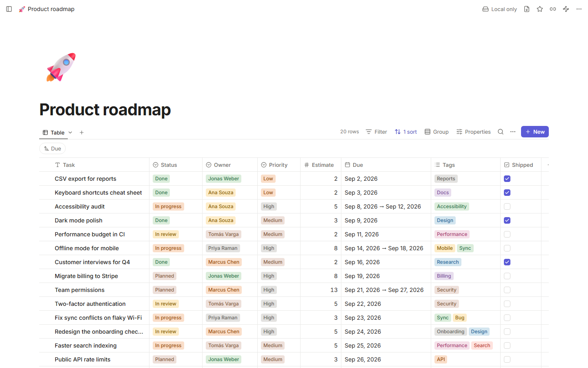Star this page as favorite

(540, 9)
